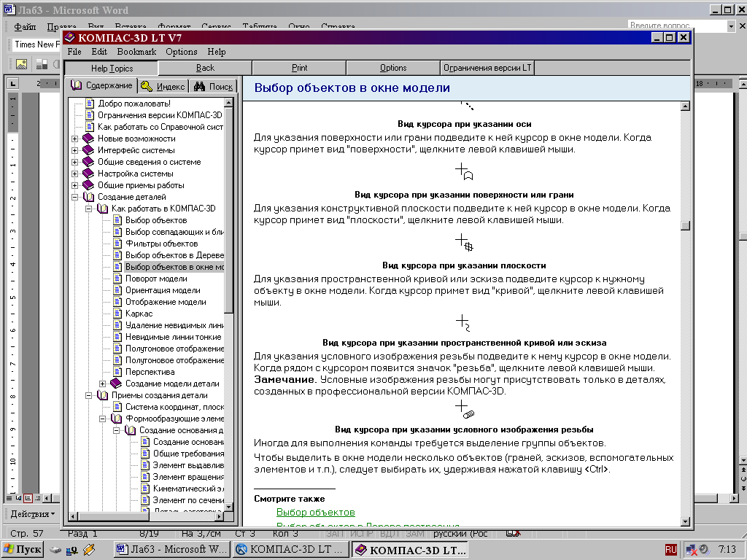This screenshot has height=560, width=747.
Task: Collapse 'Приемы создания детали' node
Action: click(88, 395)
